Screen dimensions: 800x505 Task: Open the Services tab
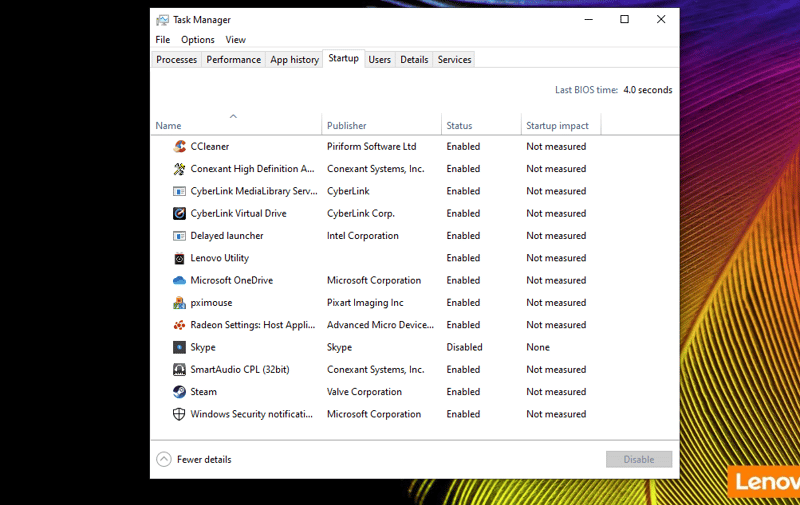(x=454, y=60)
